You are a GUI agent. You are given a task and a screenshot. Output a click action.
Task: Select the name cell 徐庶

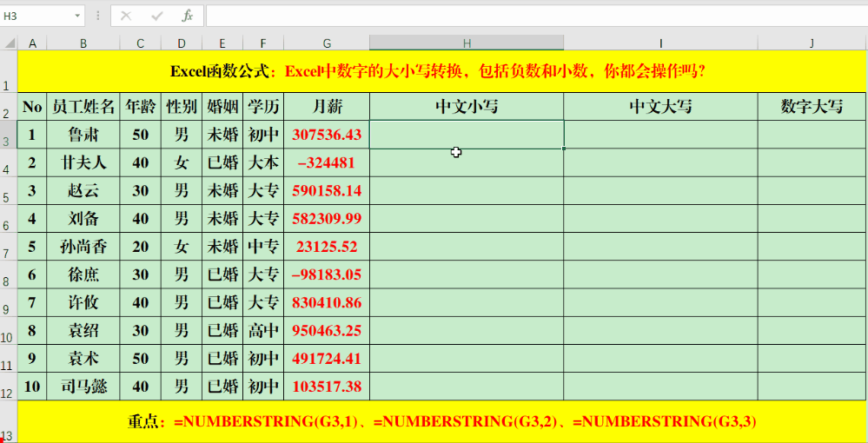click(83, 274)
